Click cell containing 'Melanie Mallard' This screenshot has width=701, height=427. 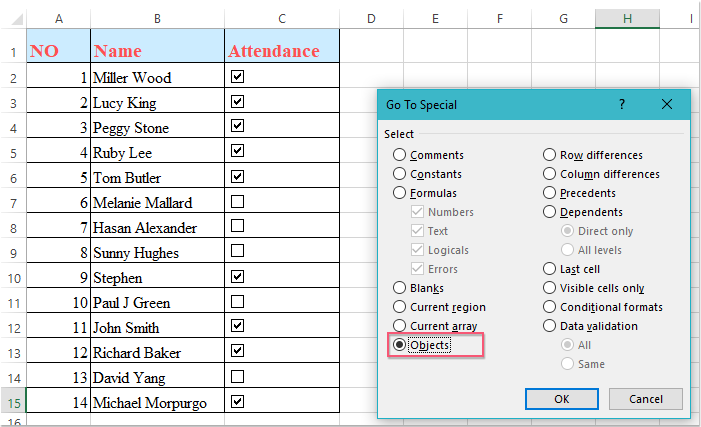click(157, 200)
